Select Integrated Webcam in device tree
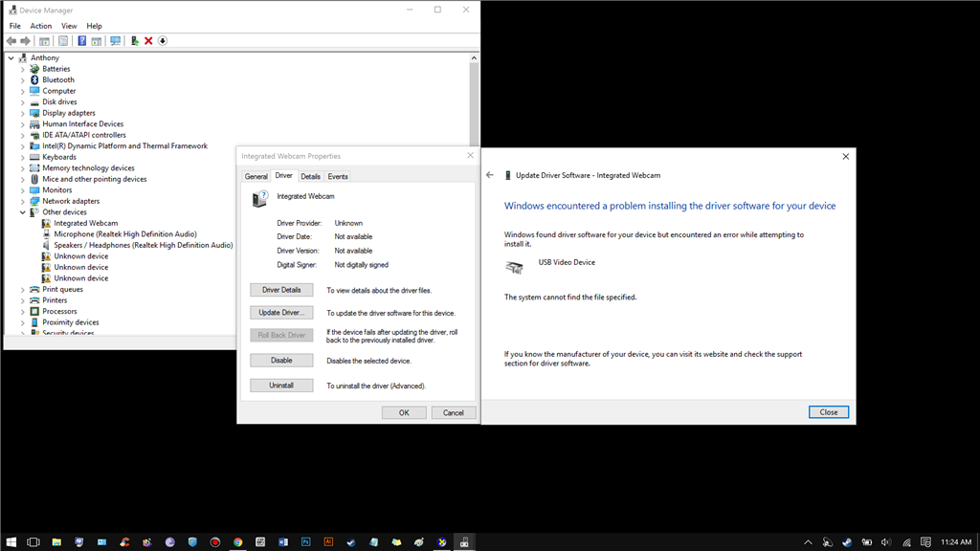This screenshot has height=551, width=980. point(85,223)
